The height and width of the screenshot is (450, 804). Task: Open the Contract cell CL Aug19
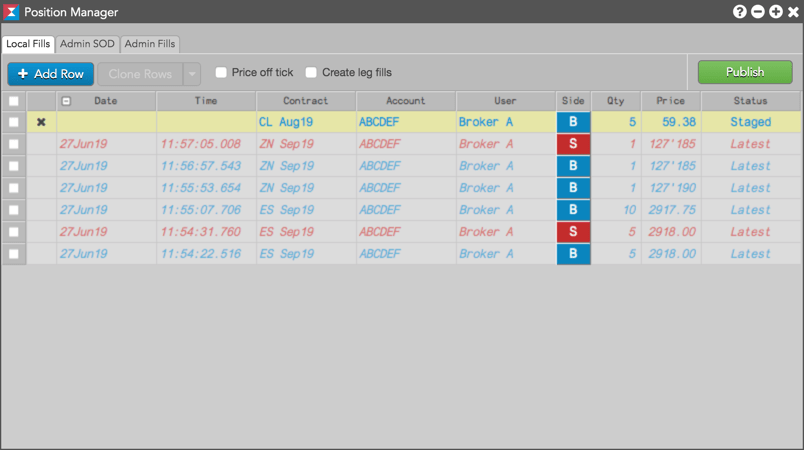click(x=306, y=122)
